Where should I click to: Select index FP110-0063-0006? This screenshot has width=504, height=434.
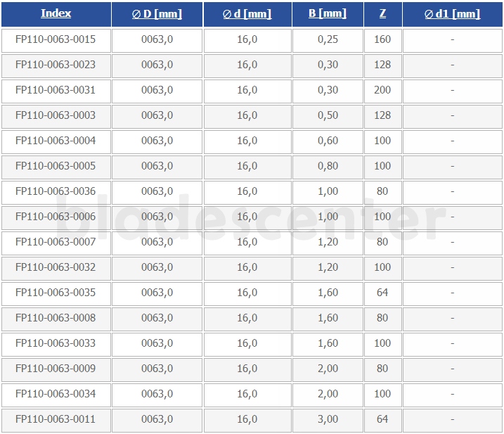56,217
